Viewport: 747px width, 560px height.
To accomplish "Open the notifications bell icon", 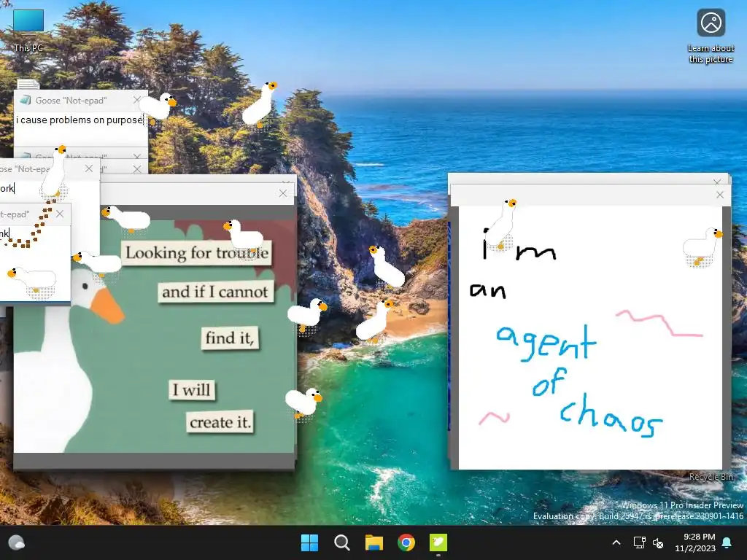I will tap(727, 542).
